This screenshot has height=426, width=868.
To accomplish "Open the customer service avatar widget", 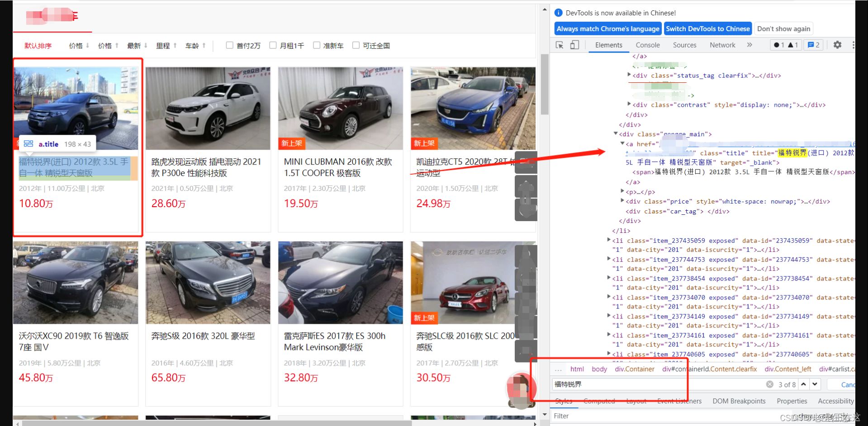I will pos(521,391).
